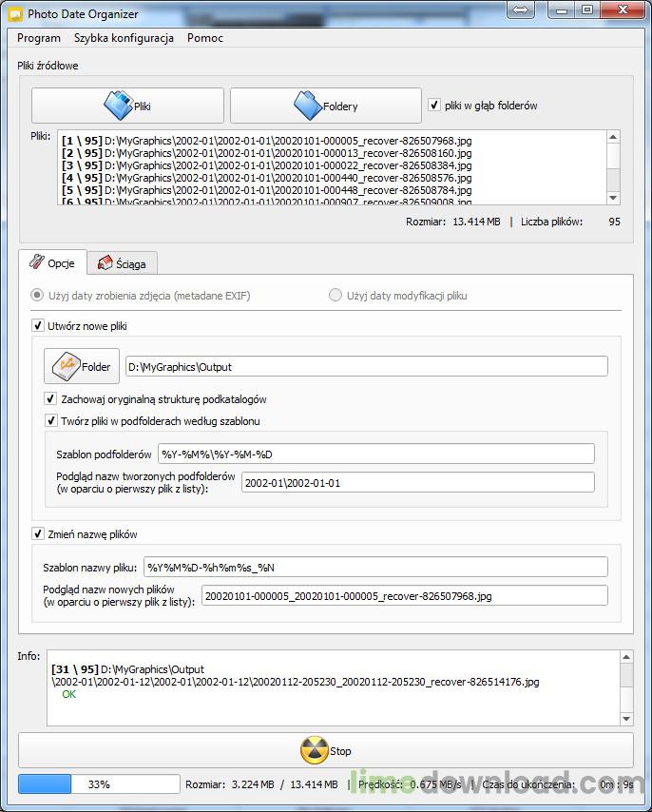This screenshot has width=652, height=812.
Task: Open the 'Szybka konfiguracja' menu
Action: click(124, 38)
